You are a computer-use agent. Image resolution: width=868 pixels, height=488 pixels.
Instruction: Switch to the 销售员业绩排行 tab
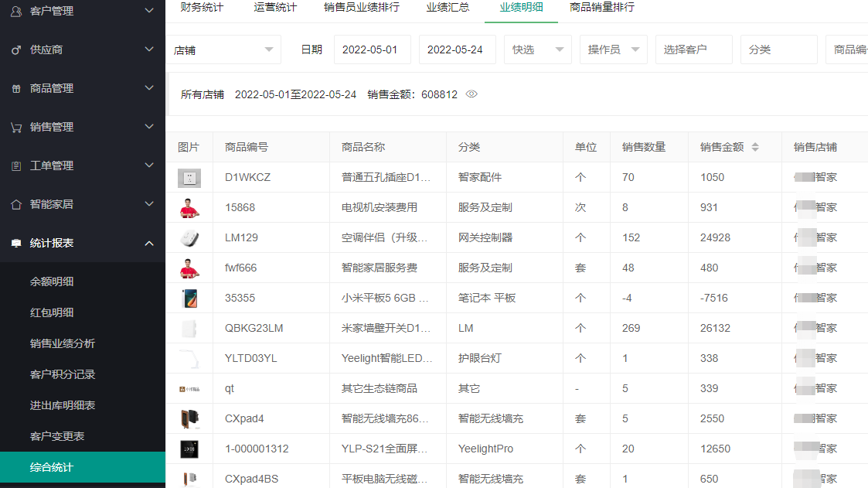coord(362,8)
